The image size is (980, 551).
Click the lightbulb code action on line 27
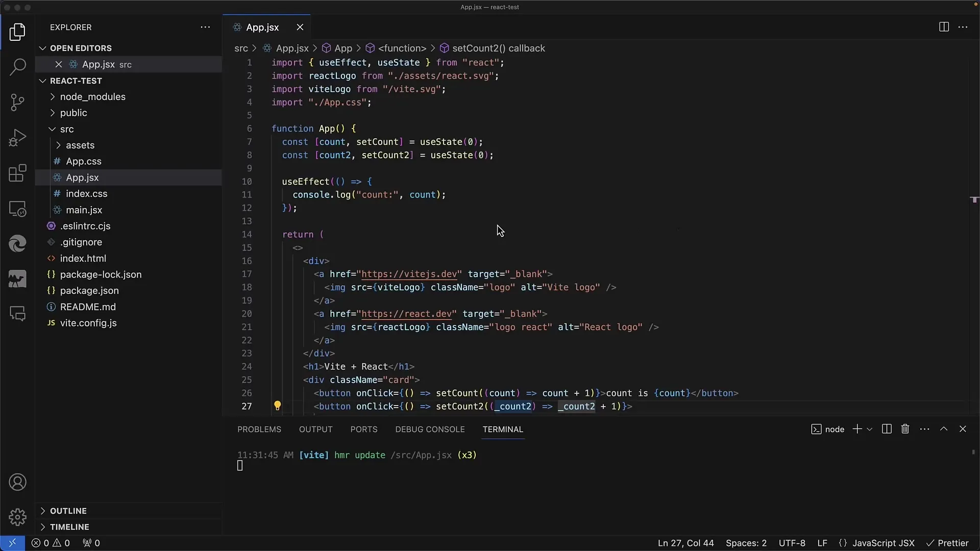point(277,406)
